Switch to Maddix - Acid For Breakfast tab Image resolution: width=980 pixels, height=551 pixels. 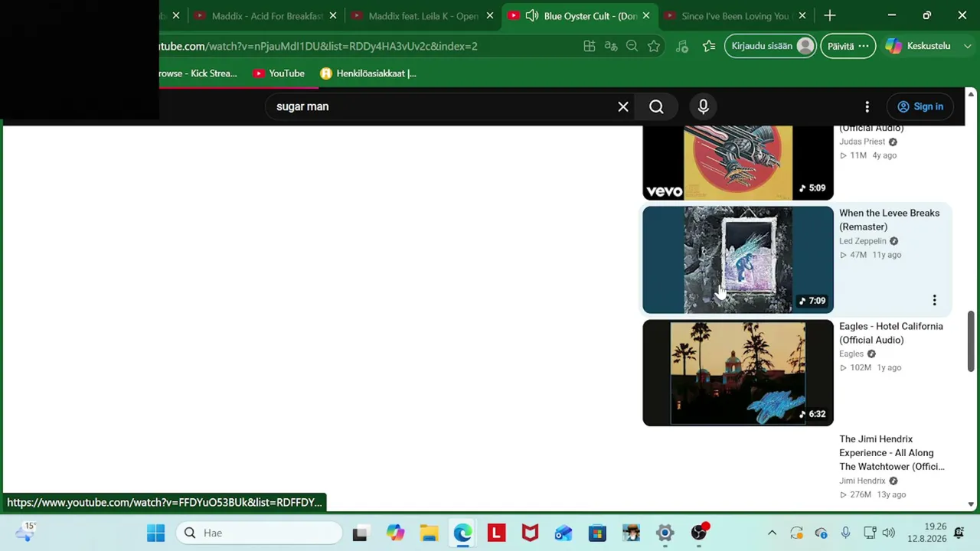tap(266, 15)
